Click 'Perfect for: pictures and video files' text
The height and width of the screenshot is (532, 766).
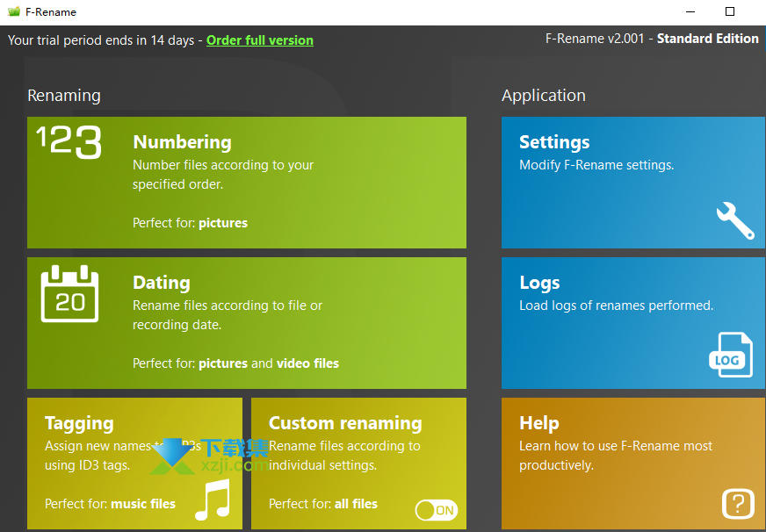[x=236, y=363]
